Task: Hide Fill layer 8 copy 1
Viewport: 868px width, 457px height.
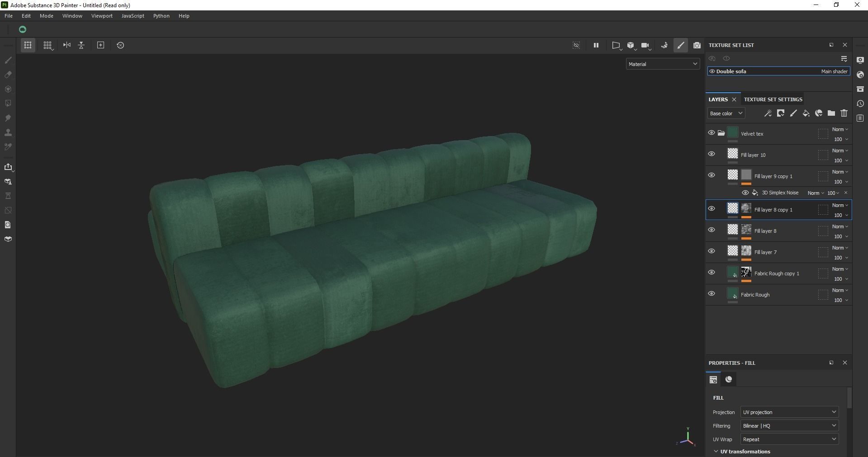Action: tap(711, 209)
